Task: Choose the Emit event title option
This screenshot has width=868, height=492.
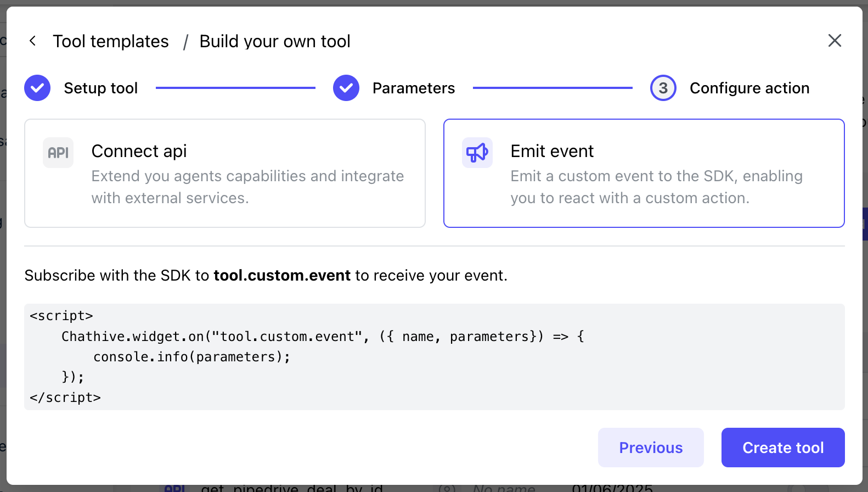Action: [551, 151]
